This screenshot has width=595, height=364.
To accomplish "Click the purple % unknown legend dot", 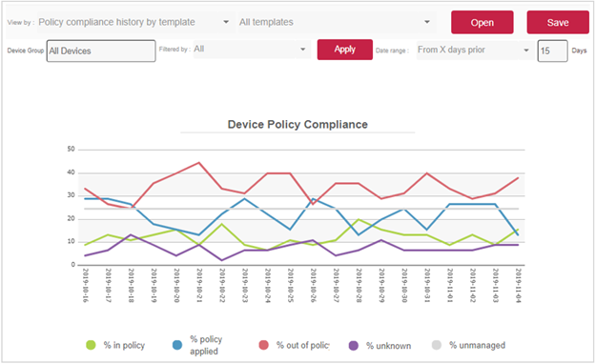I will (353, 346).
